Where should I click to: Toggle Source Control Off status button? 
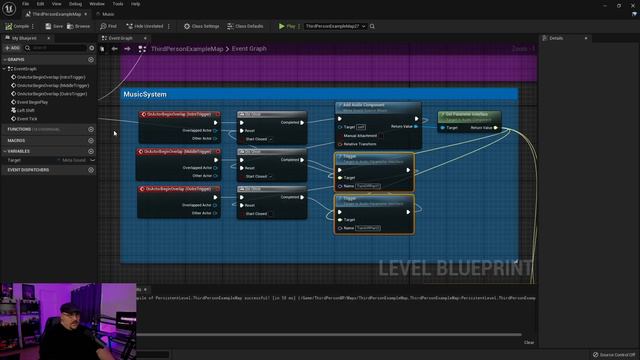coord(614,355)
